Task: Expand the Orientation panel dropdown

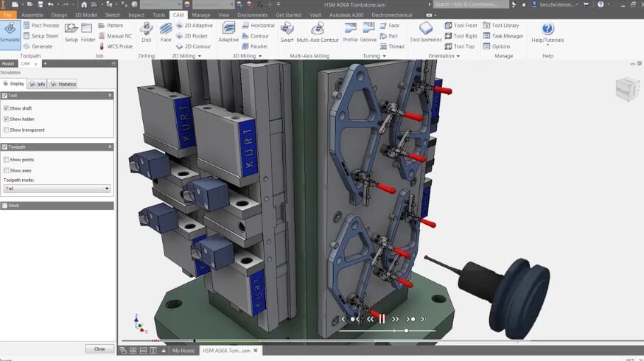Action: (458, 56)
